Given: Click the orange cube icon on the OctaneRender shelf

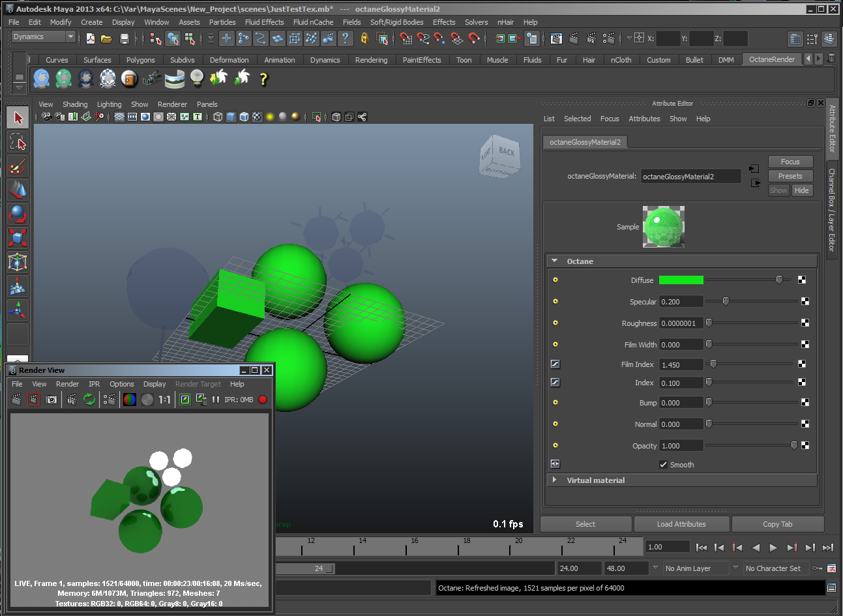Looking at the screenshot, I should click(130, 79).
